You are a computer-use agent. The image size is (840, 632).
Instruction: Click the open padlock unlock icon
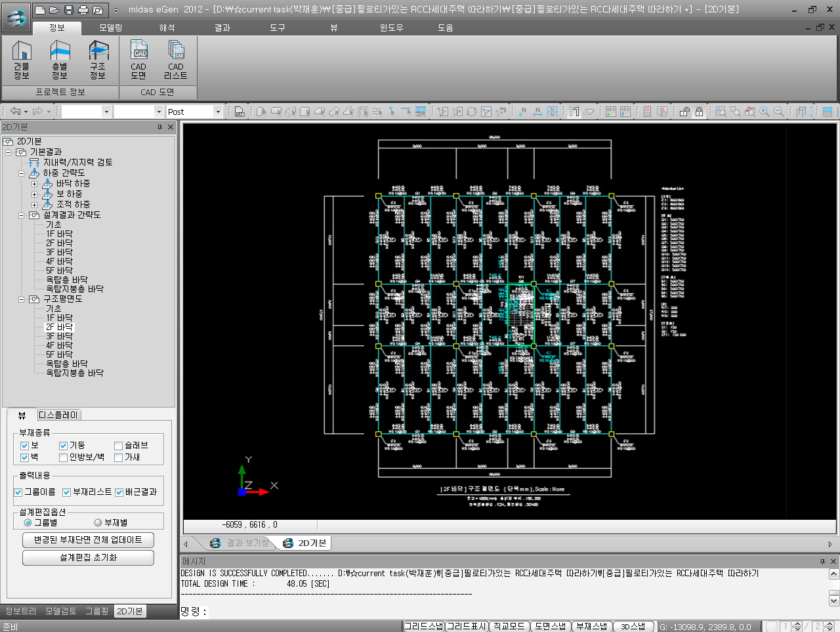pyautogui.click(x=684, y=112)
